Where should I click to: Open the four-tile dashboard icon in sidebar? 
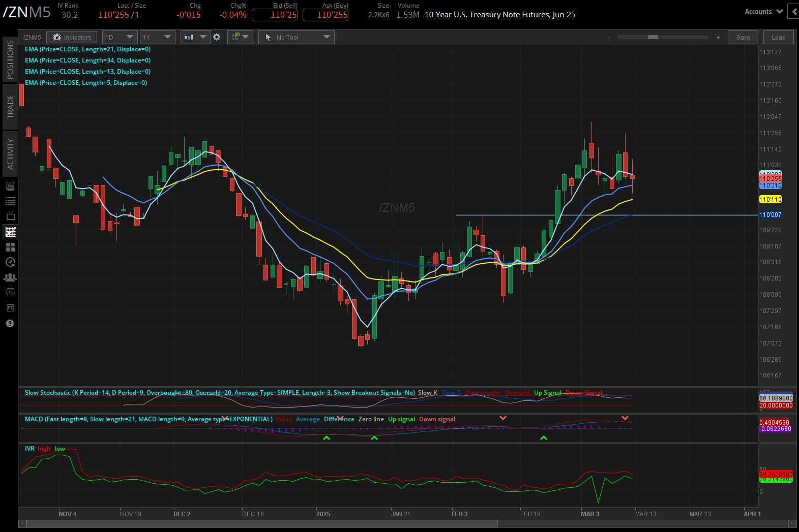tap(10, 247)
